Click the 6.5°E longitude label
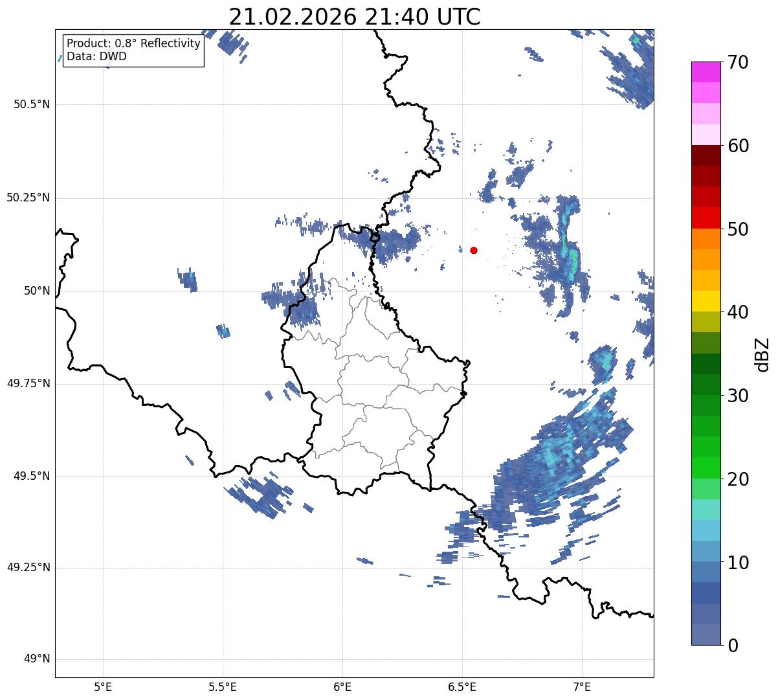The width and height of the screenshot is (778, 700). pyautogui.click(x=462, y=688)
